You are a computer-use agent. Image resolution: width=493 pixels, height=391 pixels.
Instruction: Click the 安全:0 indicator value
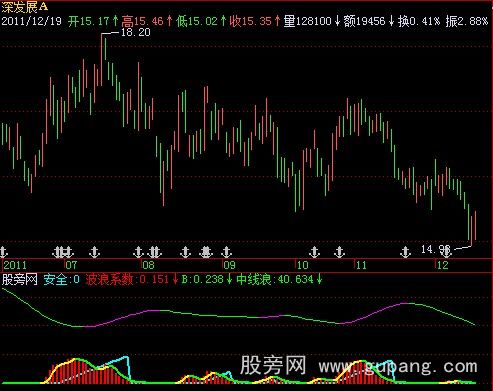pos(62,279)
